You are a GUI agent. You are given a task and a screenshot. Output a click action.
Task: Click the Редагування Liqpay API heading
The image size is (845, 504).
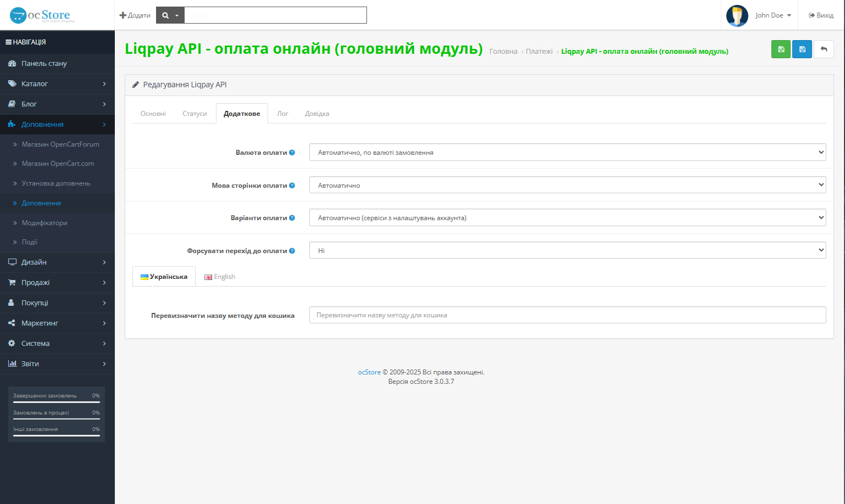[x=185, y=85]
